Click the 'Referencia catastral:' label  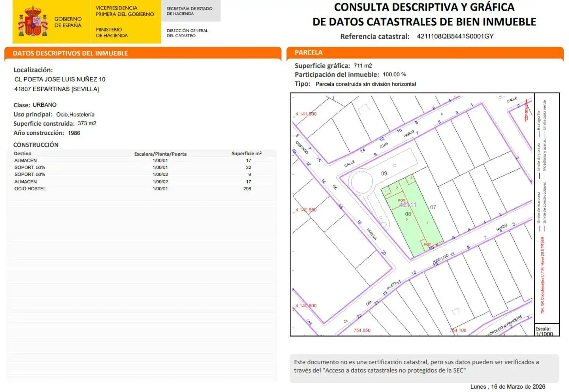[375, 36]
